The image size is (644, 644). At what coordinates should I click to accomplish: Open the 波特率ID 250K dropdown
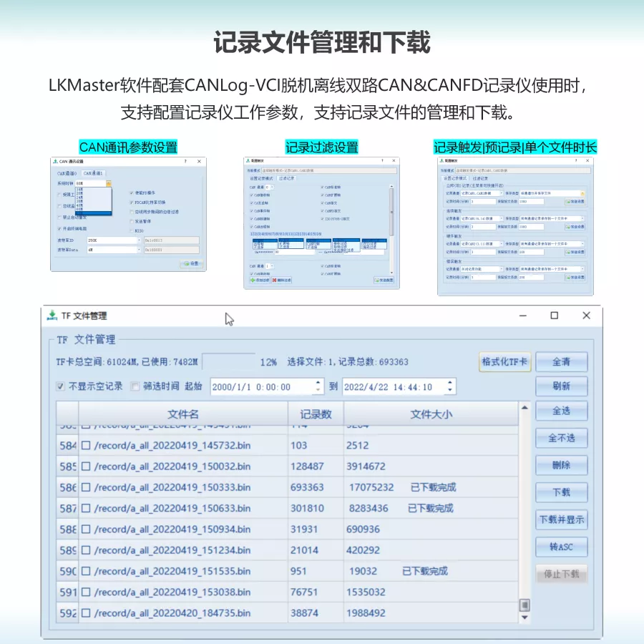tap(139, 240)
